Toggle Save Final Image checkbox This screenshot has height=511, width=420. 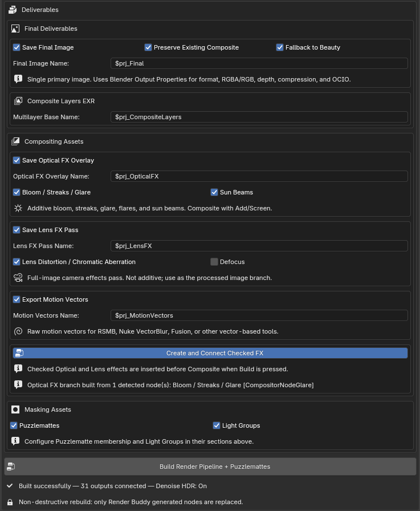(x=17, y=47)
